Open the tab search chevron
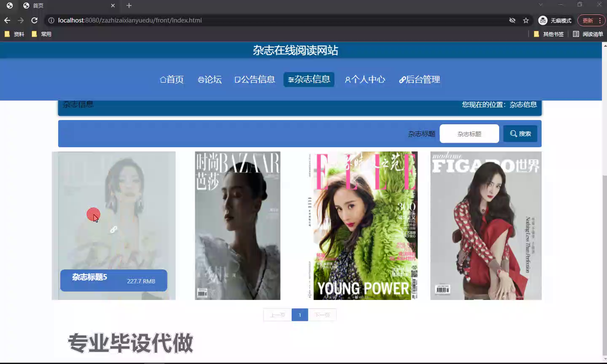This screenshot has height=364, width=607. (541, 5)
